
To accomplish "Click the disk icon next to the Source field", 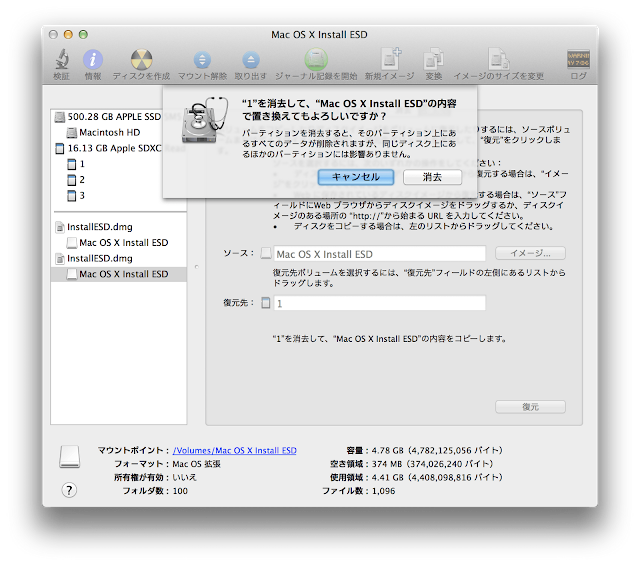I will pos(266,253).
